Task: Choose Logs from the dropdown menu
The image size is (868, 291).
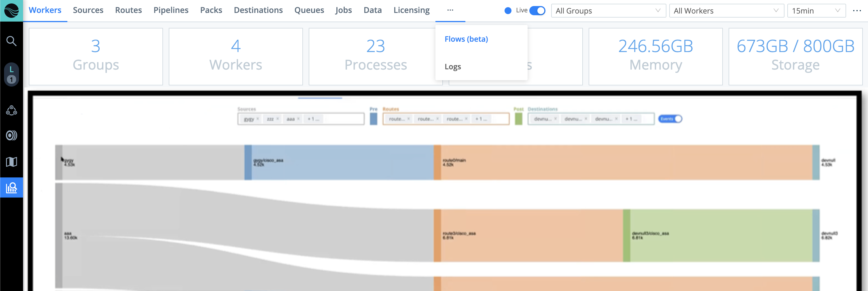Action: 452,67
